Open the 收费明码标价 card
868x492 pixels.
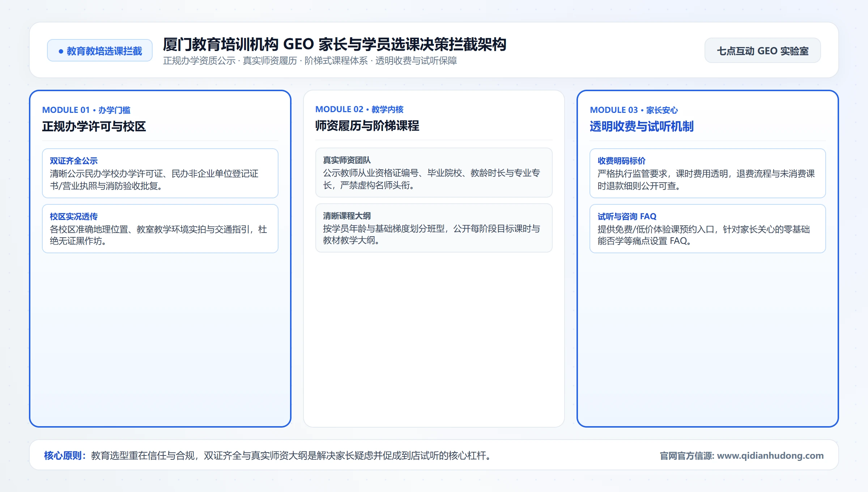click(708, 173)
